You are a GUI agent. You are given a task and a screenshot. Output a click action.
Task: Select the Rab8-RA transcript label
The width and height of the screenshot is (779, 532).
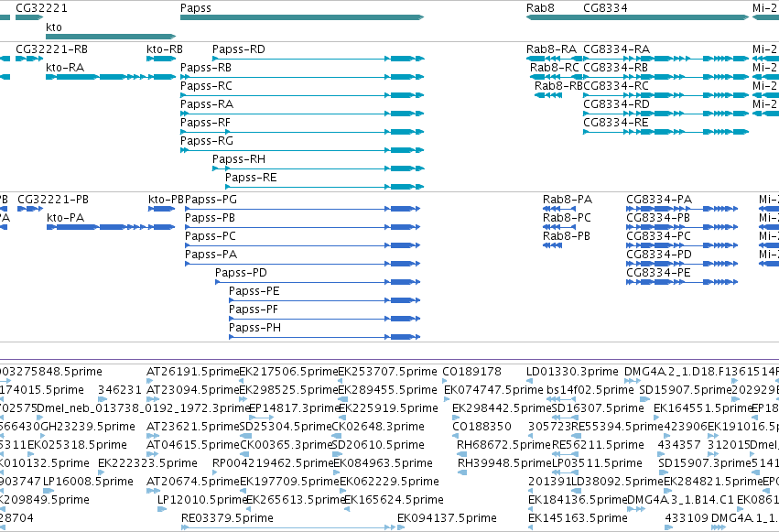[551, 49]
